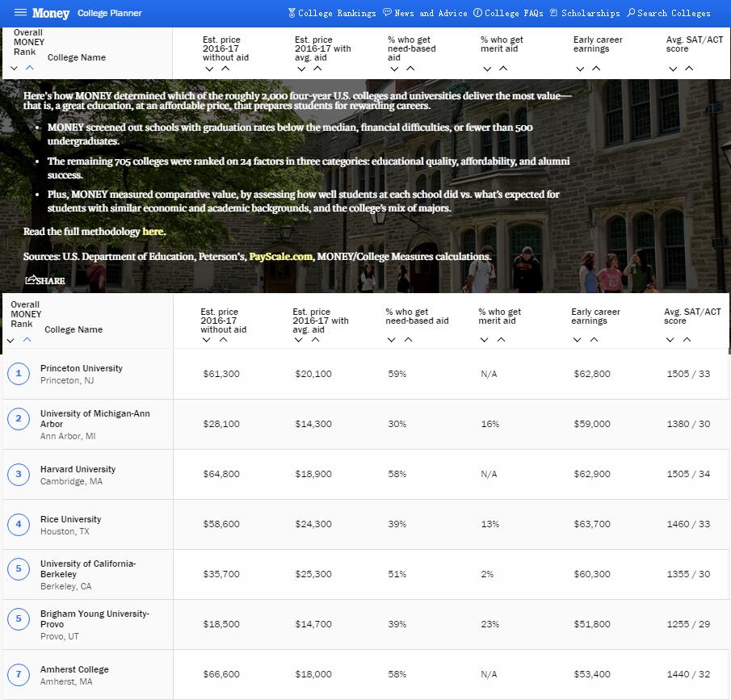The height and width of the screenshot is (700, 731).
Task: Sort SAT/ACT score descending, lower table header
Action: tap(670, 340)
